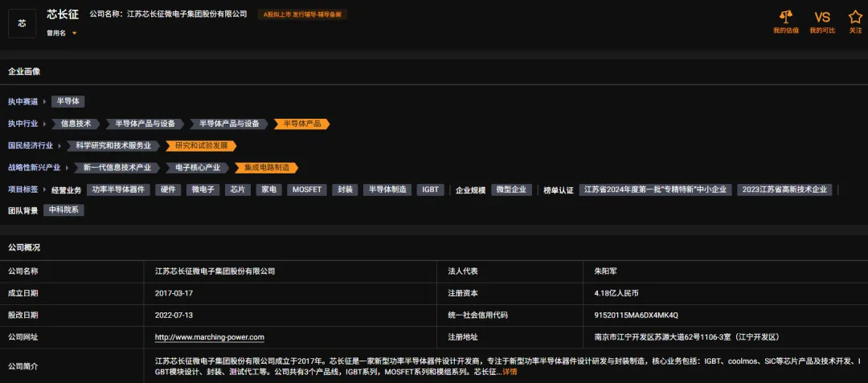Open the 详情 link in 公司简介
The width and height of the screenshot is (868, 383).
coord(510,372)
